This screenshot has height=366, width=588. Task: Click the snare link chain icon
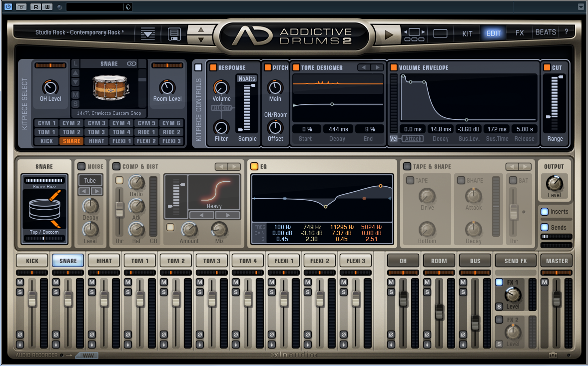click(x=131, y=64)
